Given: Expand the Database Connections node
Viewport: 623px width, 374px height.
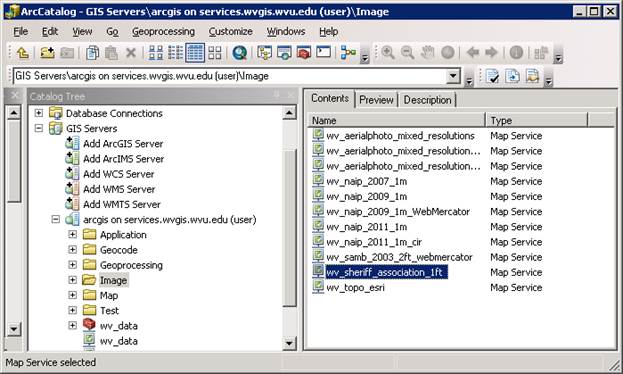Looking at the screenshot, I should pyautogui.click(x=39, y=113).
